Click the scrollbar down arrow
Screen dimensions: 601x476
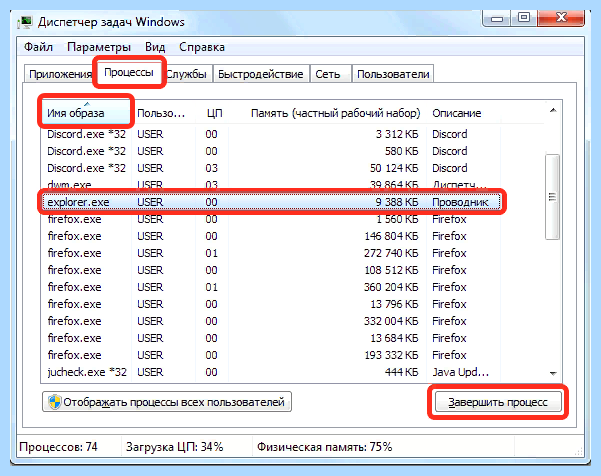point(553,373)
